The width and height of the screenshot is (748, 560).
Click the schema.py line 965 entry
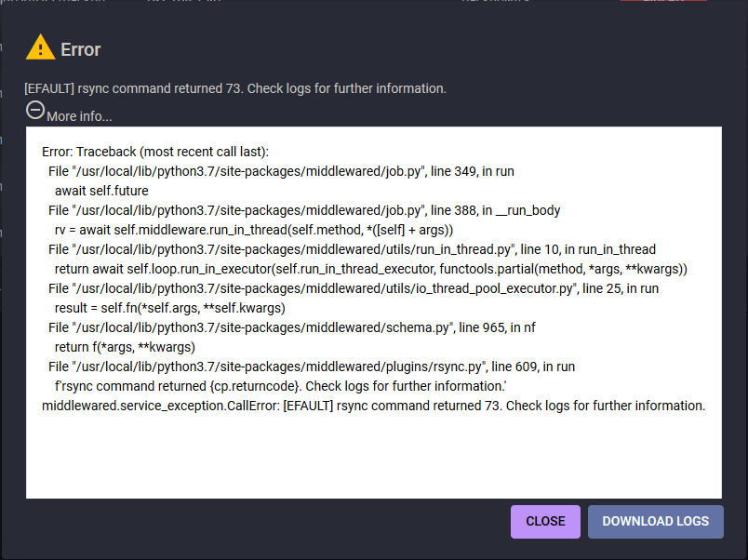point(291,327)
